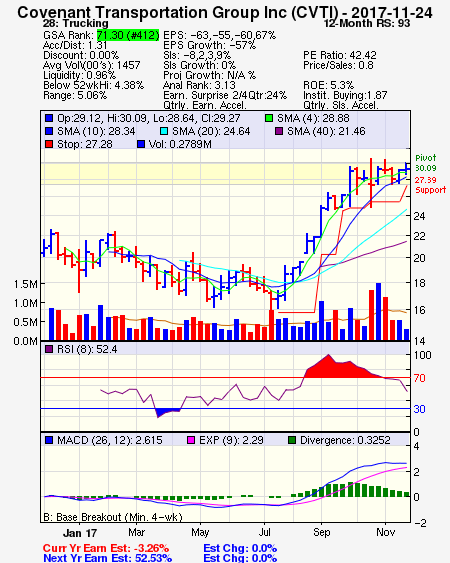Click the 'EXP (9): 2.29' legend text

click(x=231, y=440)
